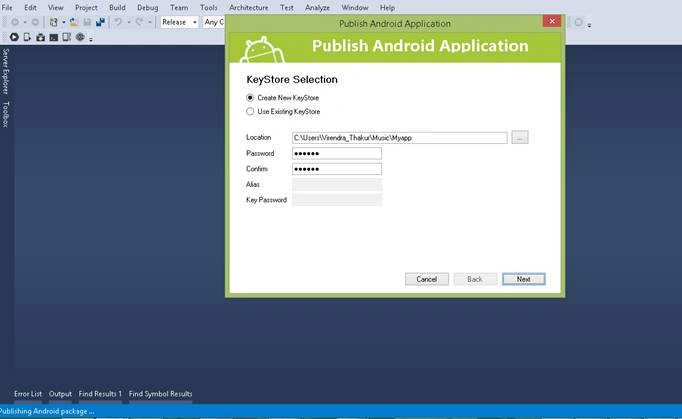The image size is (682, 419).
Task: Select Use Existing KeyStore radio button
Action: (x=250, y=111)
